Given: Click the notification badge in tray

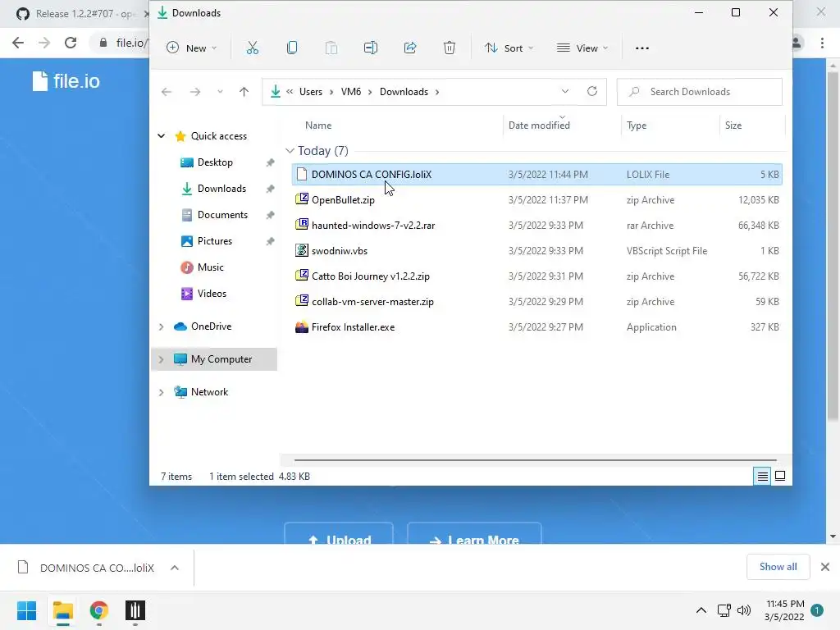Looking at the screenshot, I should (x=817, y=610).
